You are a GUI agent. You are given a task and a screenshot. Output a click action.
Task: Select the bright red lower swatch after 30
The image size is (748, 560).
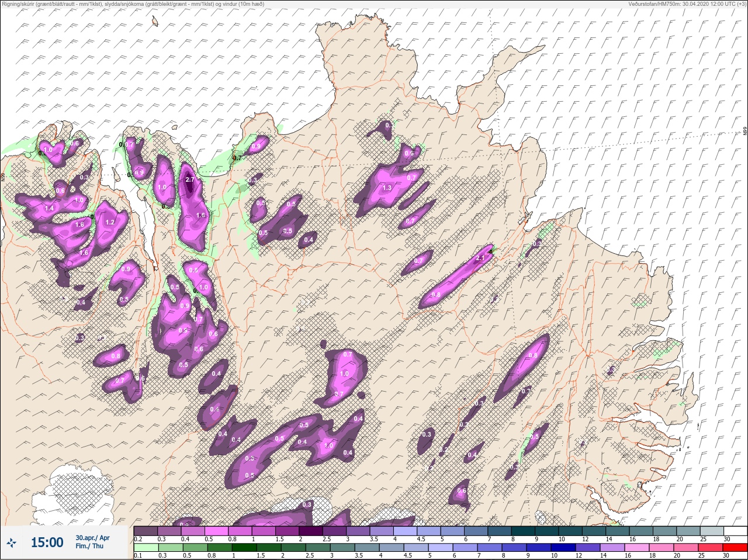pyautogui.click(x=735, y=548)
